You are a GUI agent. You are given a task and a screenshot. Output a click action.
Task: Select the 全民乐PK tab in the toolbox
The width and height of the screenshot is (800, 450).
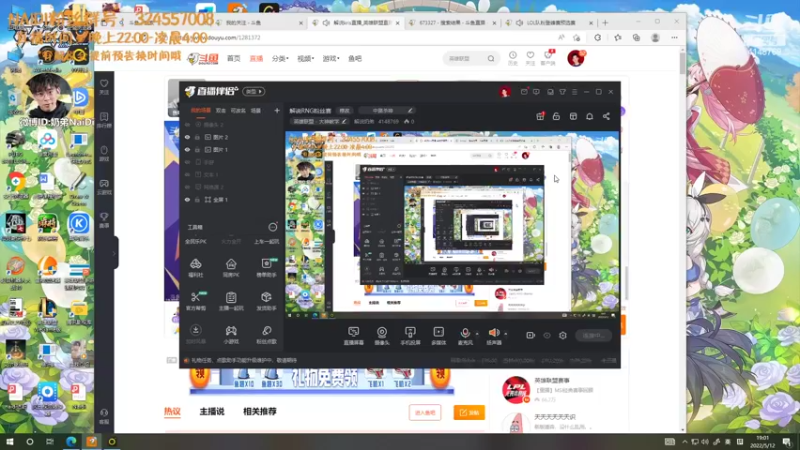196,242
